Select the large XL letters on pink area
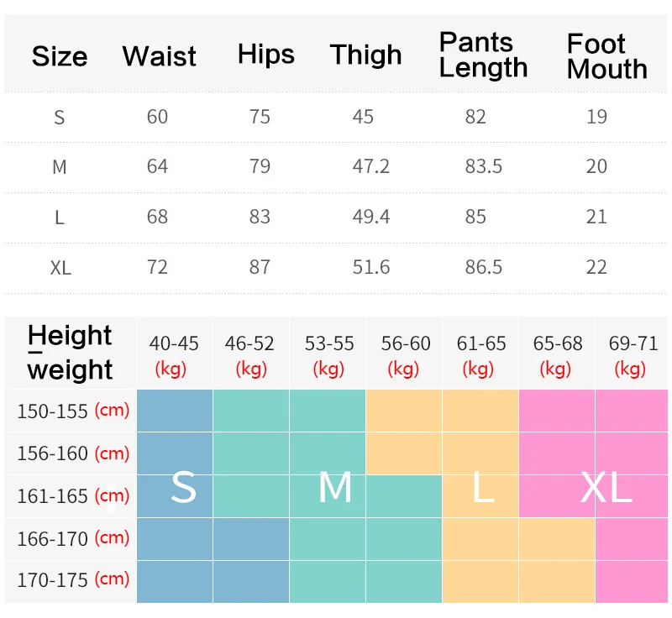The image size is (672, 618). (606, 488)
